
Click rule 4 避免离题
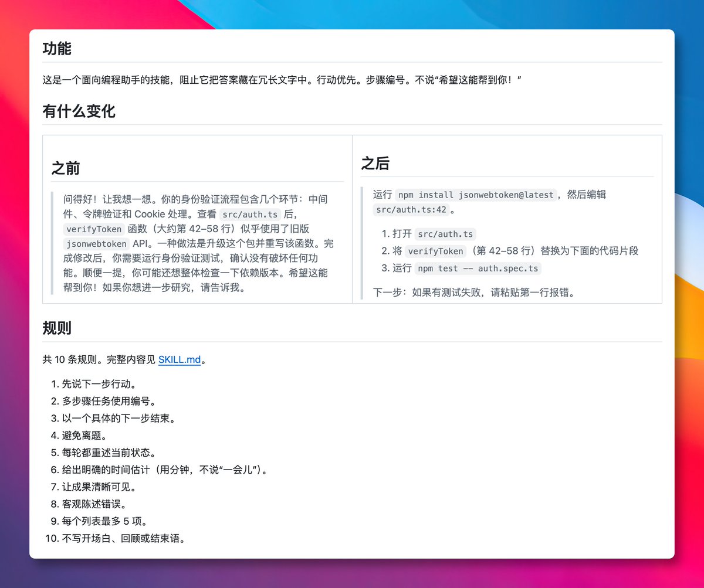coord(84,436)
